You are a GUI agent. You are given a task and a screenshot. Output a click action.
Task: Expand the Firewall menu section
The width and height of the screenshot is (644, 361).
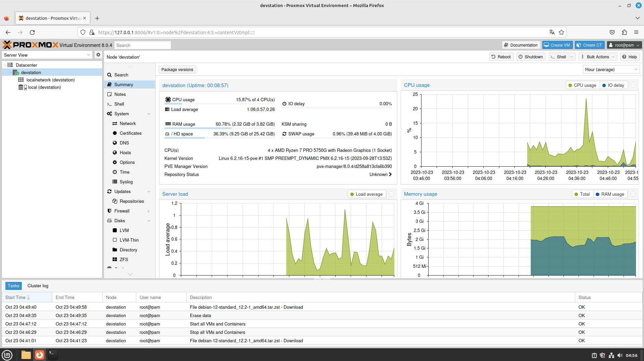(x=149, y=211)
